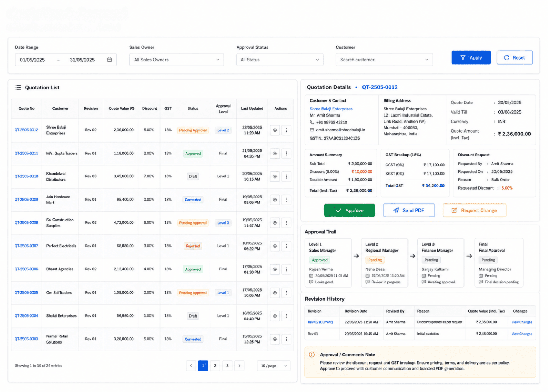Approve the quotation
The height and width of the screenshot is (392, 548).
(x=349, y=210)
